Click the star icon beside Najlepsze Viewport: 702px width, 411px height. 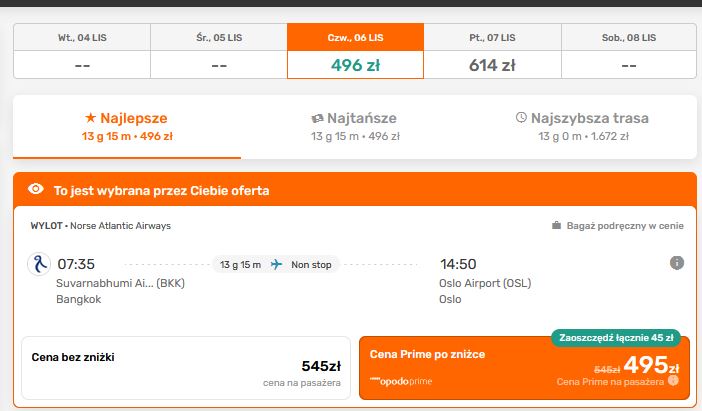click(x=90, y=117)
